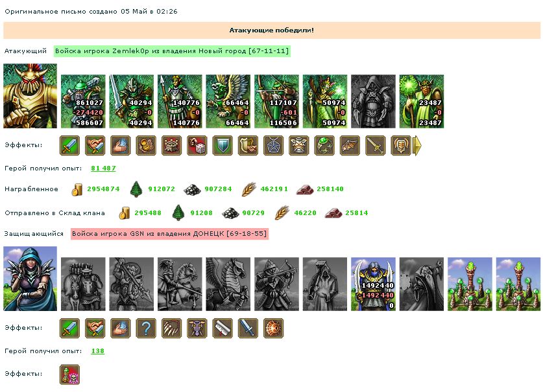Click the blue shield effect icon

point(223,145)
